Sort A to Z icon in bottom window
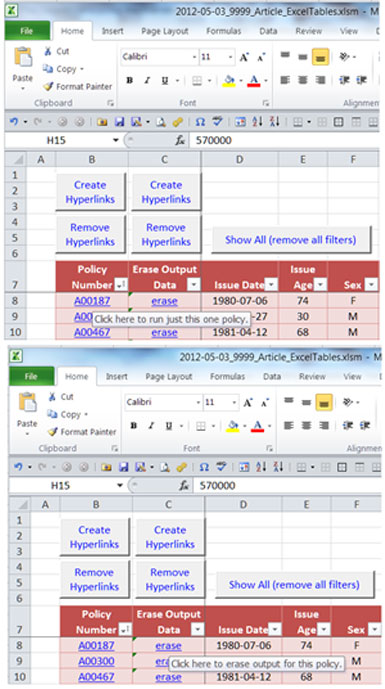385x689 pixels. 262,467
